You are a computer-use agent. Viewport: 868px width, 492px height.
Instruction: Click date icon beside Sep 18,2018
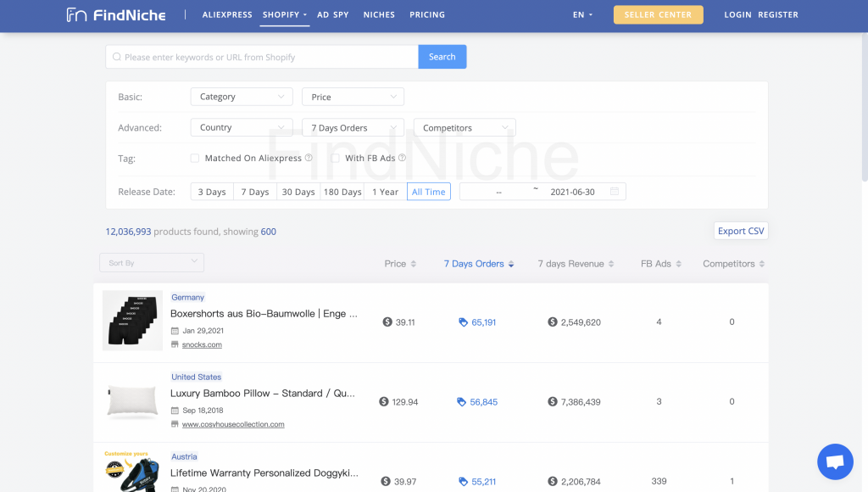(x=175, y=411)
